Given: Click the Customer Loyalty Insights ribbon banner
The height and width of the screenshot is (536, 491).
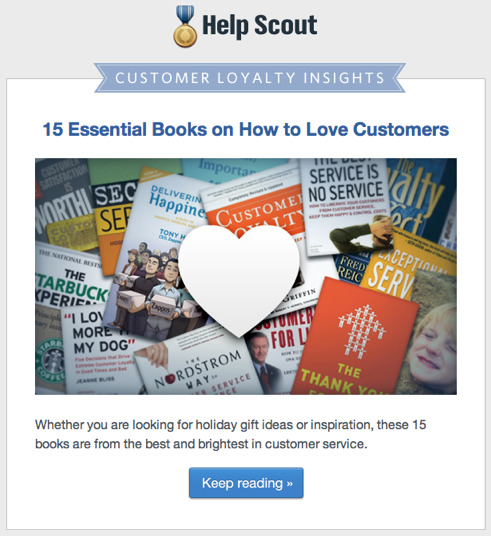Looking at the screenshot, I should pos(250,78).
